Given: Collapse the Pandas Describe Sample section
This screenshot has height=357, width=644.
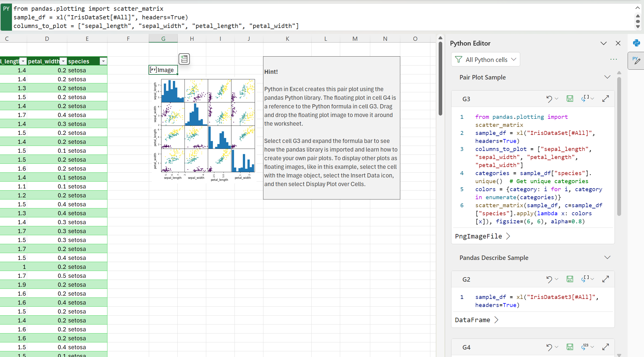Looking at the screenshot, I should (607, 258).
